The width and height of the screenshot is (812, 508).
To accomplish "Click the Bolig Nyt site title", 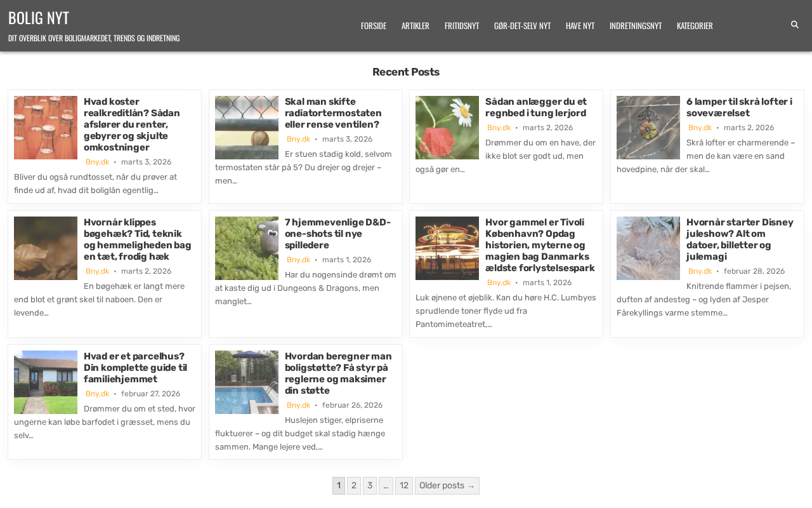I will pos(39,18).
